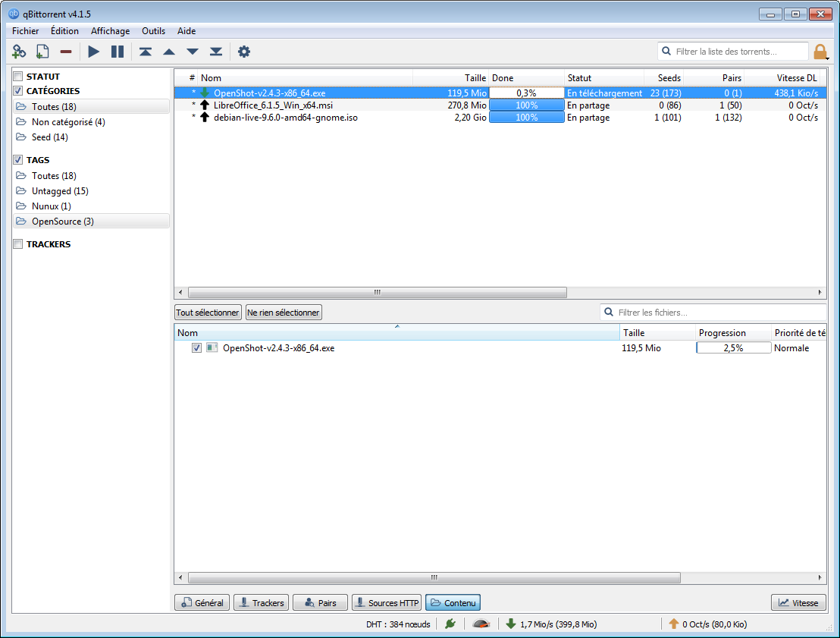Click the add torrent file icon

pos(42,52)
